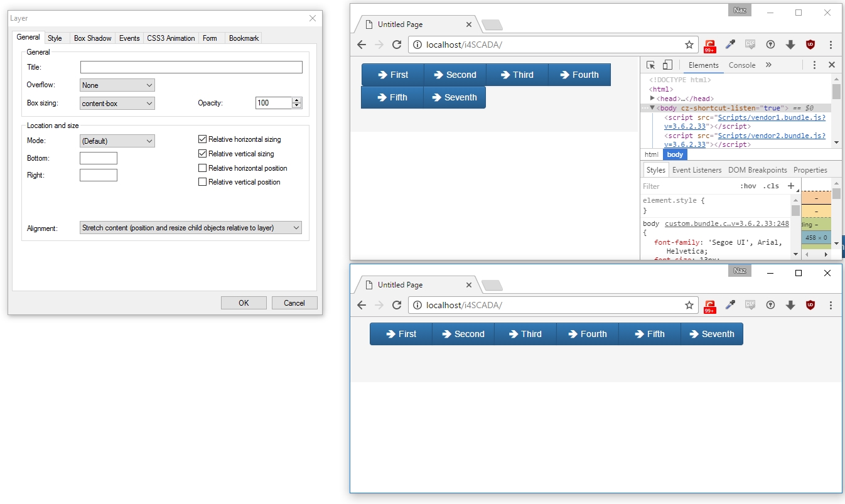The height and width of the screenshot is (504, 845).
Task: Click html breadcrumb in DevTools
Action: coord(652,154)
